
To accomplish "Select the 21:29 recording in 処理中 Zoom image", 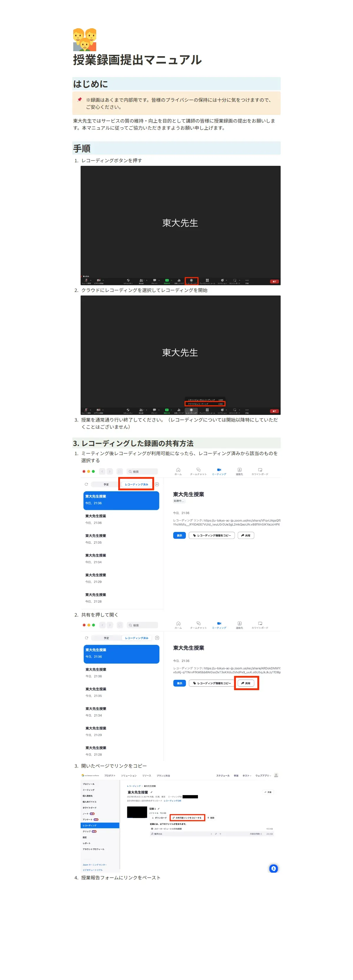I will pyautogui.click(x=121, y=578).
